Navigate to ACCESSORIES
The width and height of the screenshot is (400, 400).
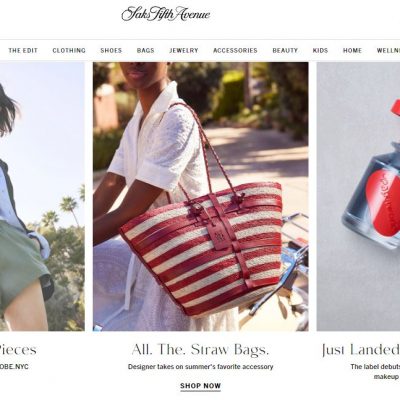pyautogui.click(x=235, y=51)
